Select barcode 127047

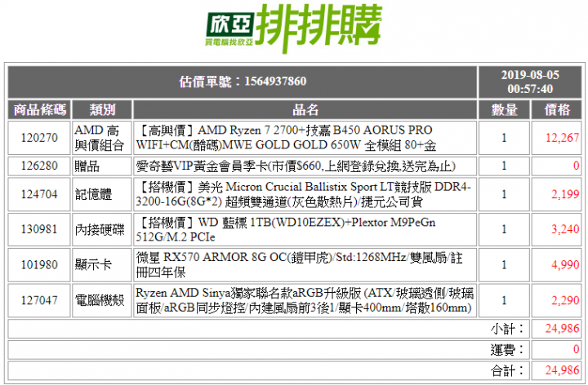click(39, 300)
